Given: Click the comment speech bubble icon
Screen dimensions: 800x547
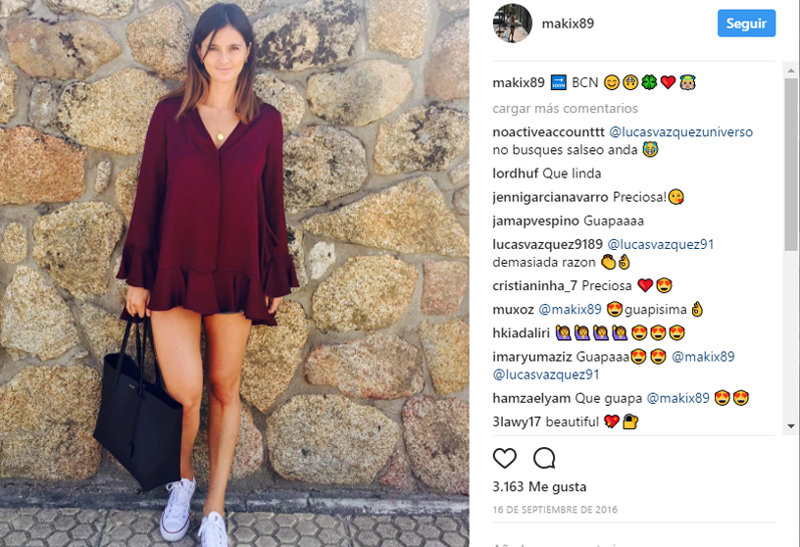Looking at the screenshot, I should click(544, 458).
